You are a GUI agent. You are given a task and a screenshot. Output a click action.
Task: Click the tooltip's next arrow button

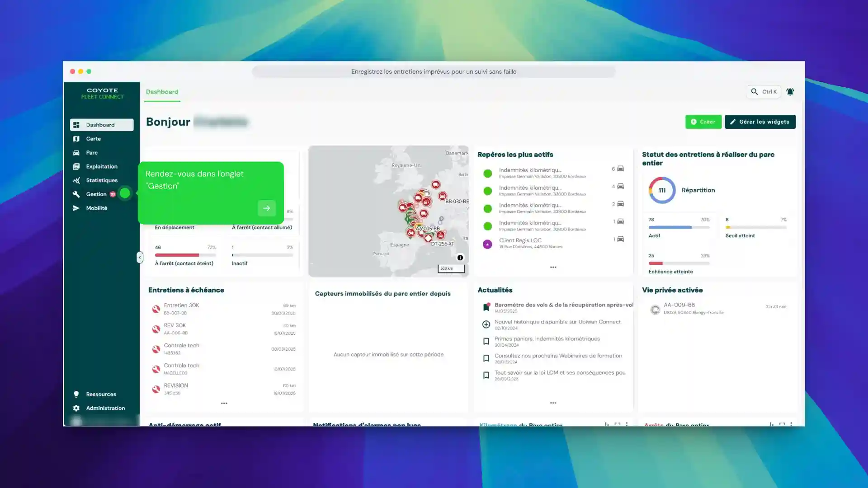pyautogui.click(x=266, y=208)
